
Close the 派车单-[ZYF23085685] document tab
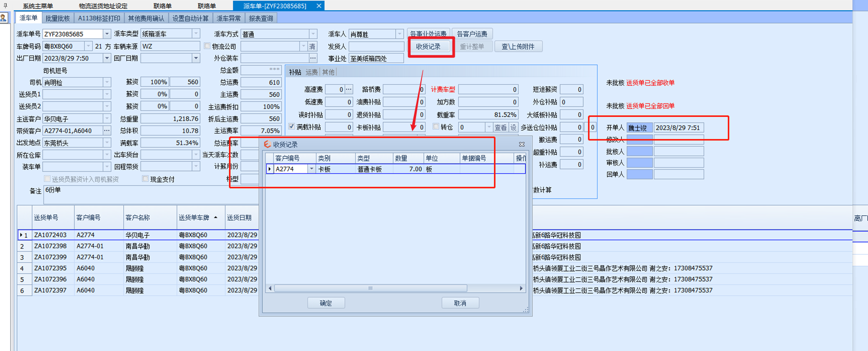319,6
